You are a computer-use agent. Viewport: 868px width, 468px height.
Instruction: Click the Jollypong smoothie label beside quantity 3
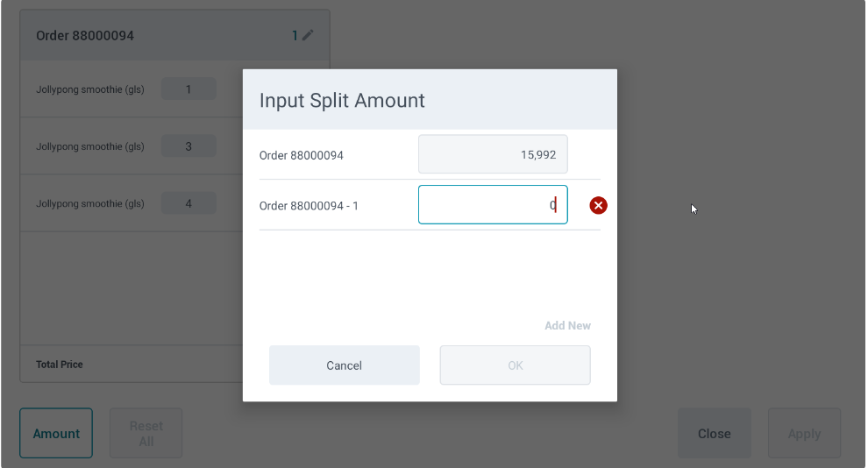(x=90, y=146)
